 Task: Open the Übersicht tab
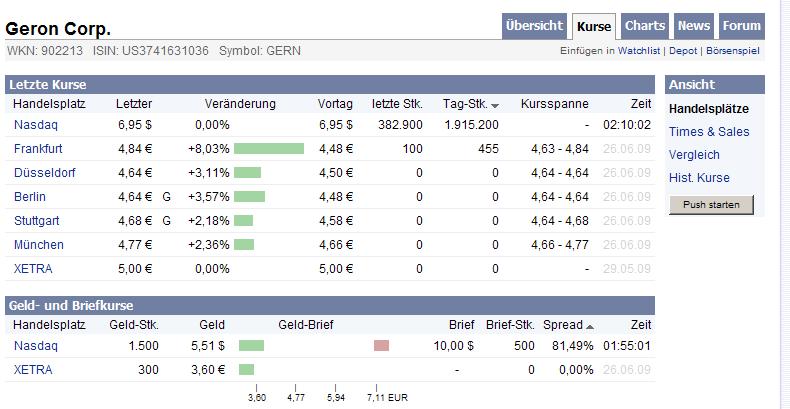(534, 27)
